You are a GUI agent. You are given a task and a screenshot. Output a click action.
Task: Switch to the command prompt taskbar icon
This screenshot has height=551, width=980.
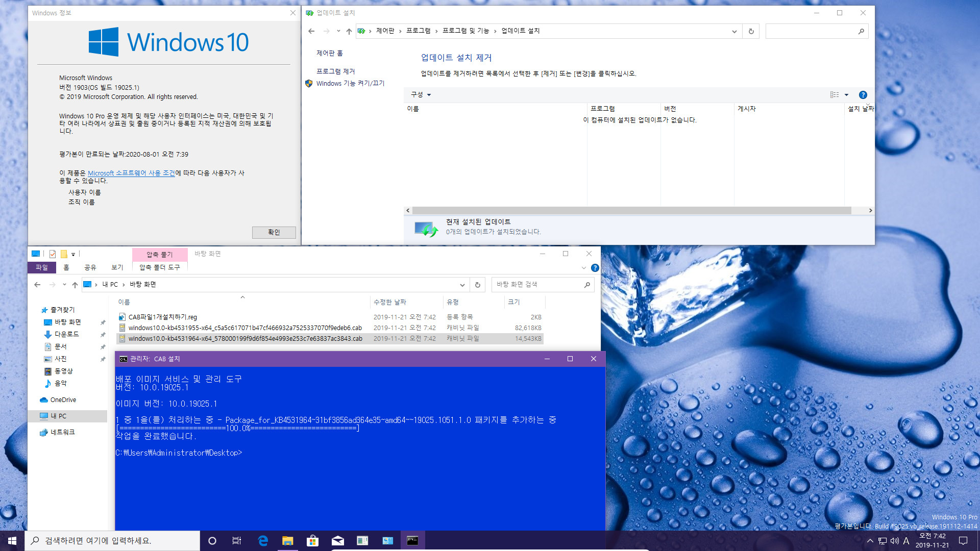pos(412,541)
